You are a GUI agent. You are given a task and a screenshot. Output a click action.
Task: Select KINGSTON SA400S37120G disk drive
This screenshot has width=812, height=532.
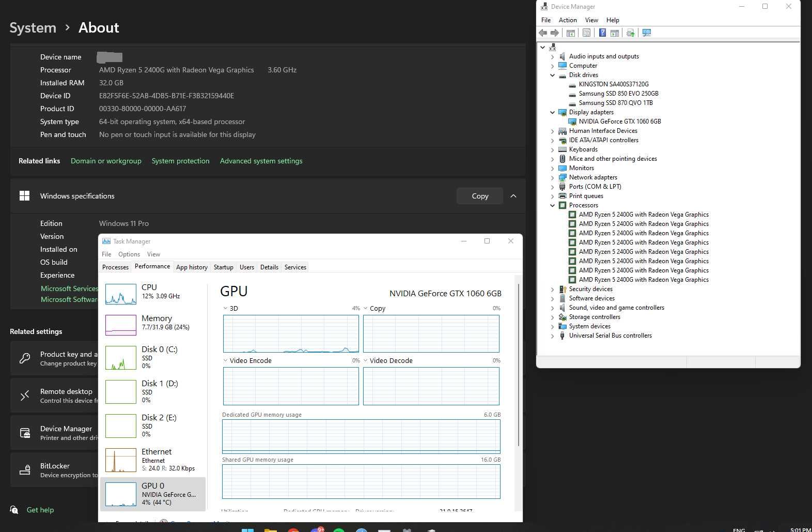point(613,84)
